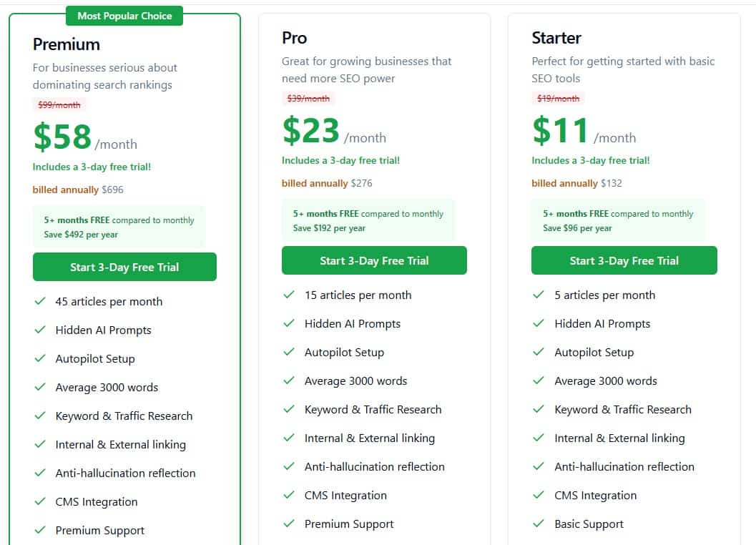This screenshot has width=756, height=545.
Task: Click the Most Popular Choice badge
Action: 124,15
